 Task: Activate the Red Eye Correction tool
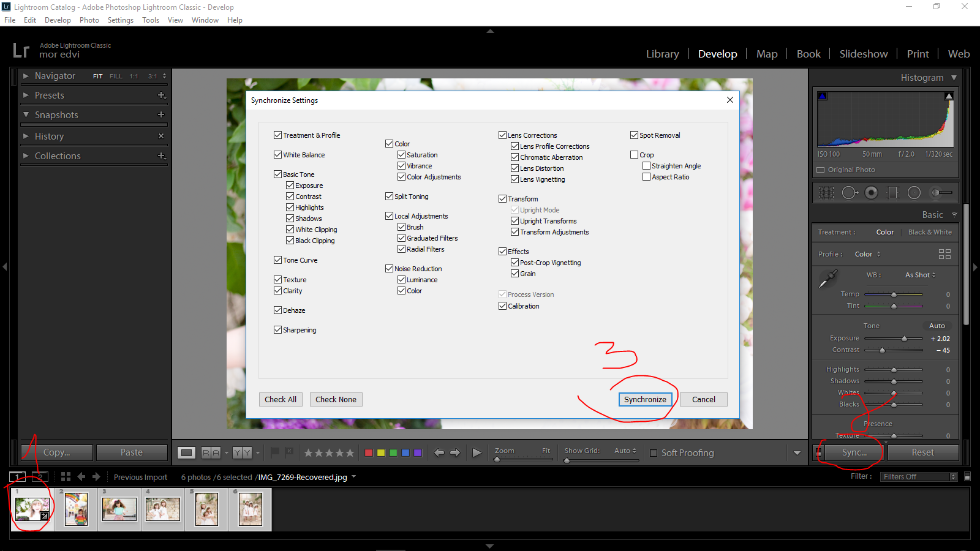(871, 193)
